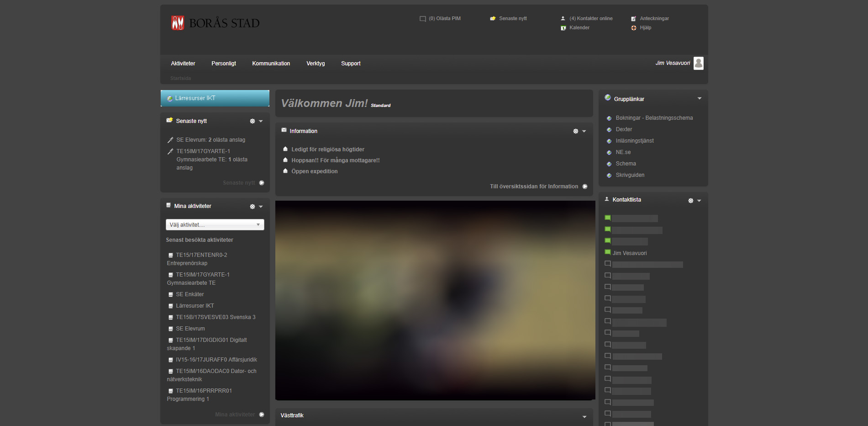The width and height of the screenshot is (868, 426).
Task: Collapse the Senaste nytt panel arrow
Action: pos(261,121)
